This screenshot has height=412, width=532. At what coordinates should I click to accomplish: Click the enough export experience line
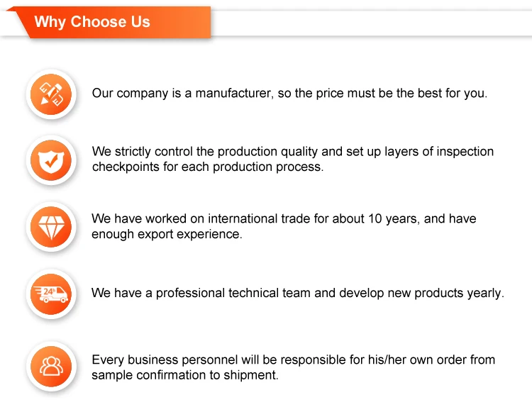pos(167,234)
